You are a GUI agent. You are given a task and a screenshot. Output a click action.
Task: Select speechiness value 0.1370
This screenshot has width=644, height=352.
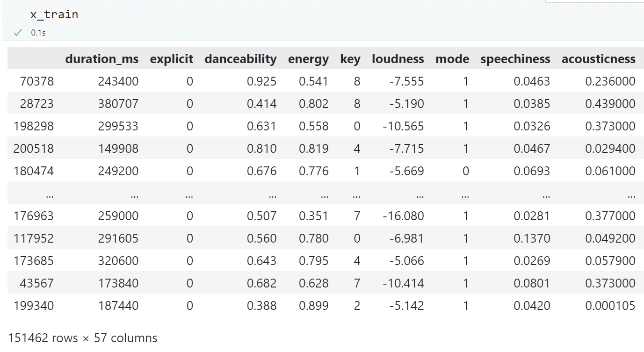(x=531, y=238)
